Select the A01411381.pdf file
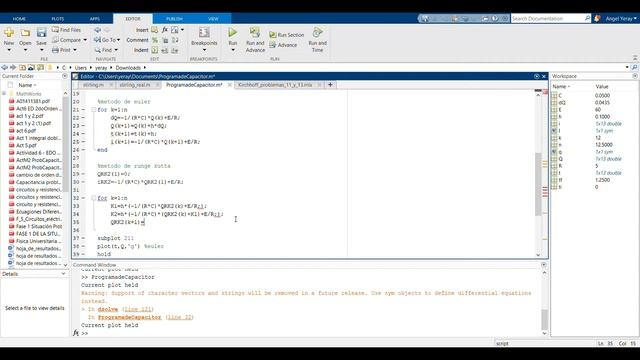Viewport: 640px width, 360px height. [x=33, y=101]
